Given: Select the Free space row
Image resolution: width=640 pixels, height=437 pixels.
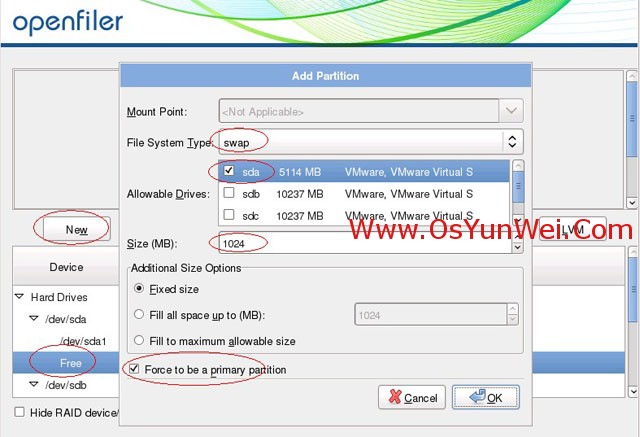Looking at the screenshot, I should click(x=71, y=363).
